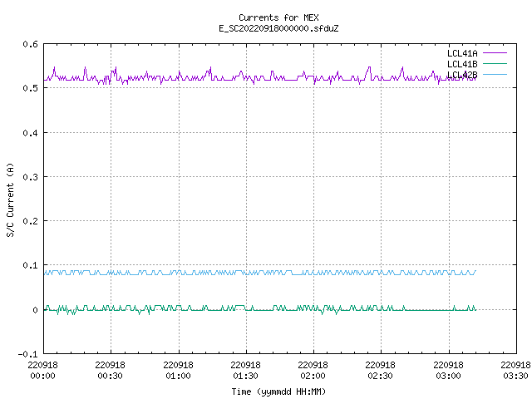Click the y-axis label 'S/C Current (A)'

tap(10, 199)
